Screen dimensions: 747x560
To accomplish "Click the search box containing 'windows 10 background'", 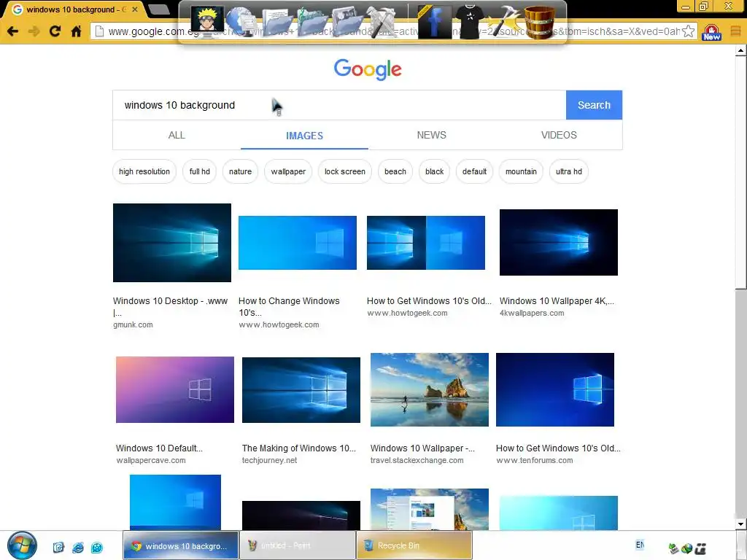I will click(339, 105).
